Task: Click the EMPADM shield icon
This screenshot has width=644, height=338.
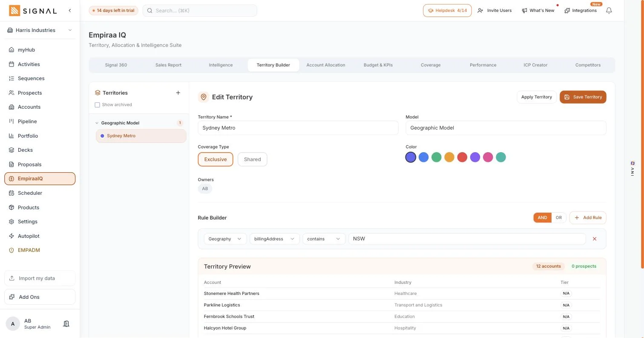Action: pyautogui.click(x=11, y=250)
